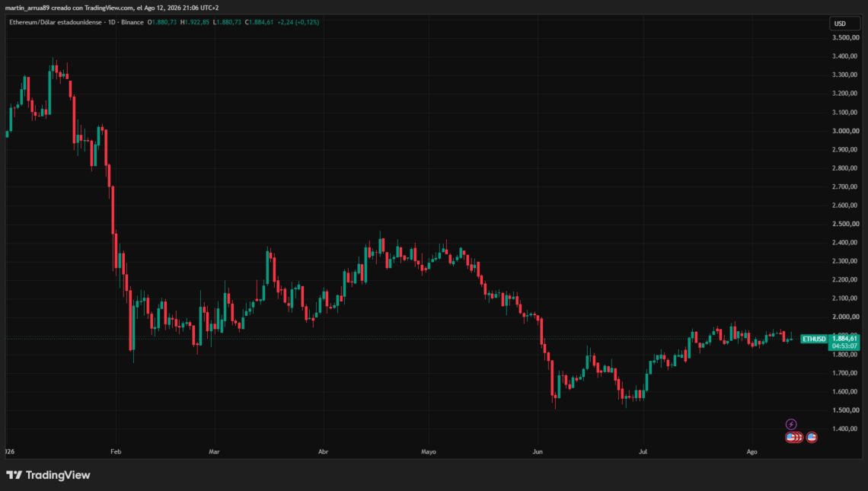Click the countdown timer 04:53:07
This screenshot has height=491, width=868.
tap(844, 346)
